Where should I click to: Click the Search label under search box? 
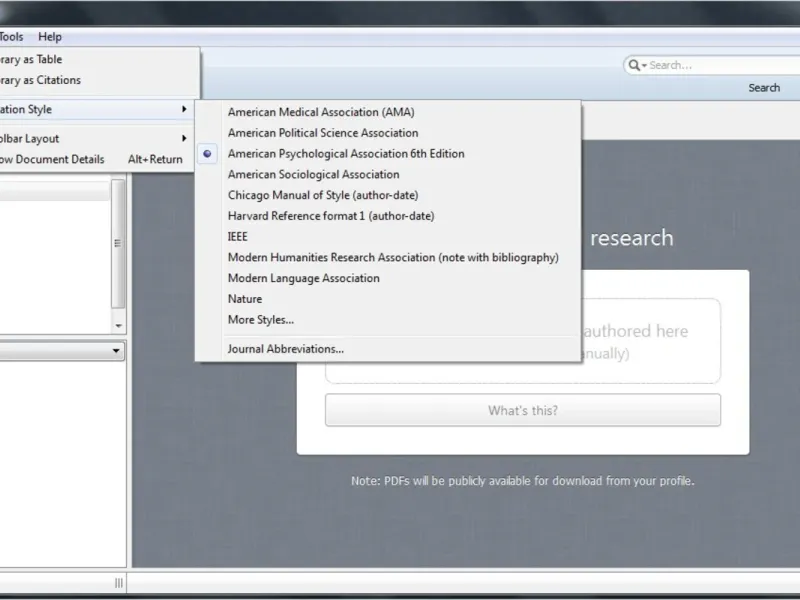[x=764, y=88]
